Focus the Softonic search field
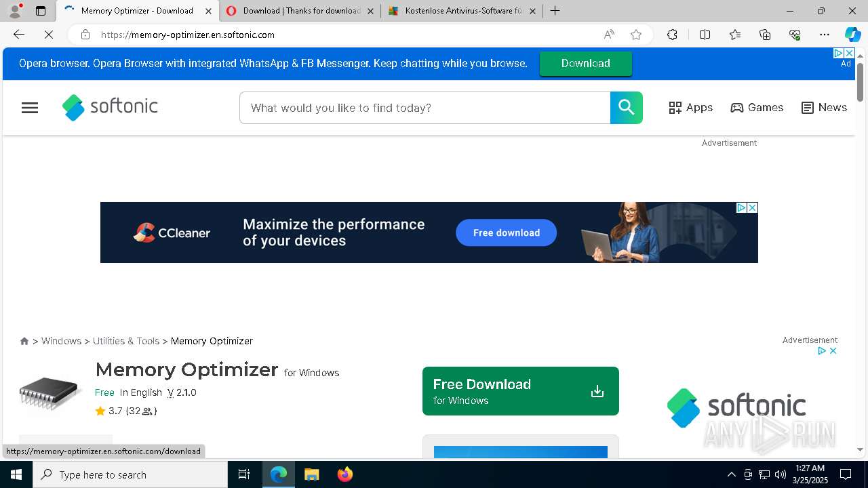This screenshot has height=488, width=868. click(x=425, y=108)
